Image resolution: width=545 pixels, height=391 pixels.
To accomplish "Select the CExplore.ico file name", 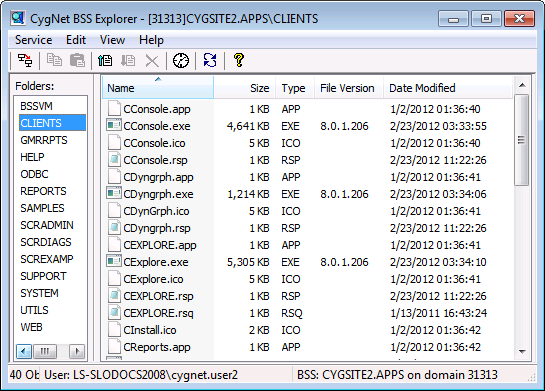I will 153,279.
